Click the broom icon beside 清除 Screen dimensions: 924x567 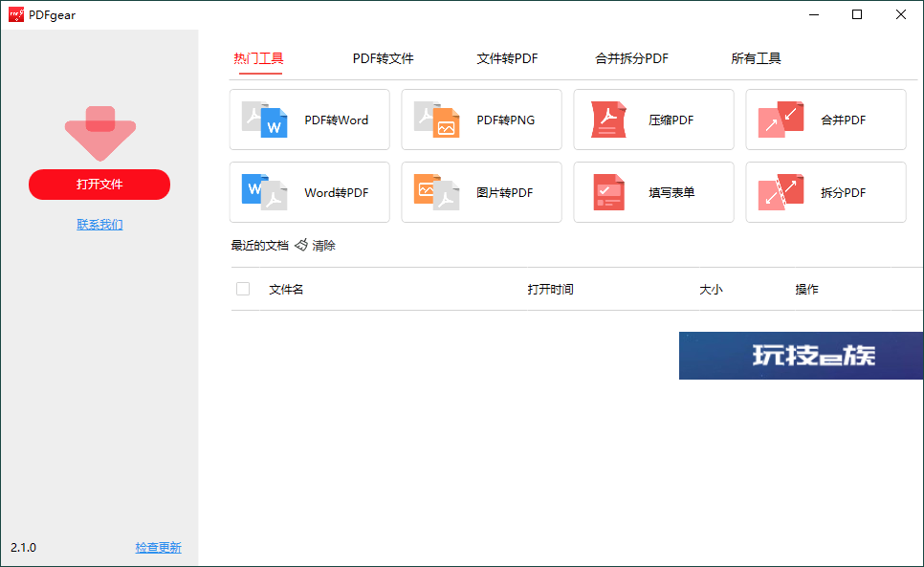click(x=301, y=245)
